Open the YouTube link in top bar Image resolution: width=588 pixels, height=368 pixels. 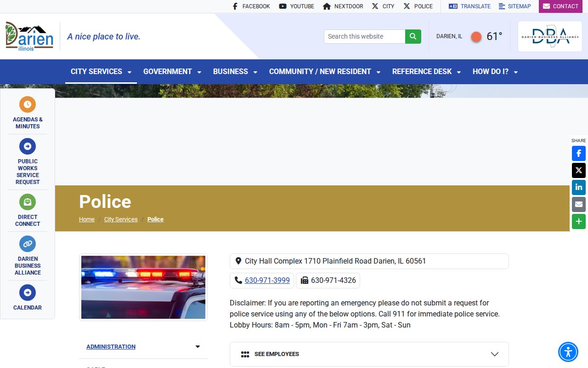coord(297,6)
